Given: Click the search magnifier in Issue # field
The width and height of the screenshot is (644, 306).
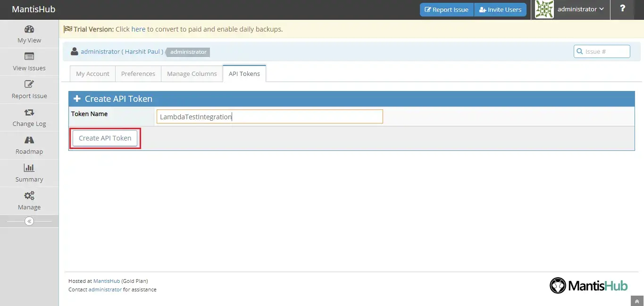Looking at the screenshot, I should (x=580, y=51).
